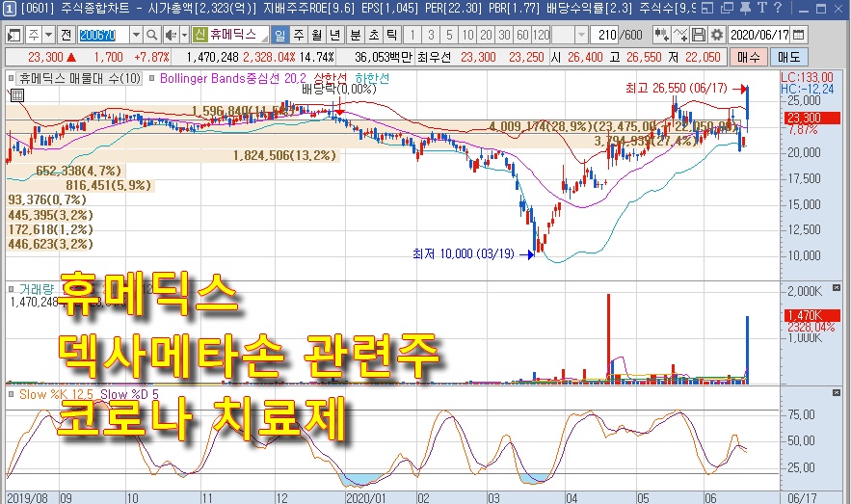The image size is (851, 504).
Task: Click the stock code input 200670
Action: click(x=103, y=36)
